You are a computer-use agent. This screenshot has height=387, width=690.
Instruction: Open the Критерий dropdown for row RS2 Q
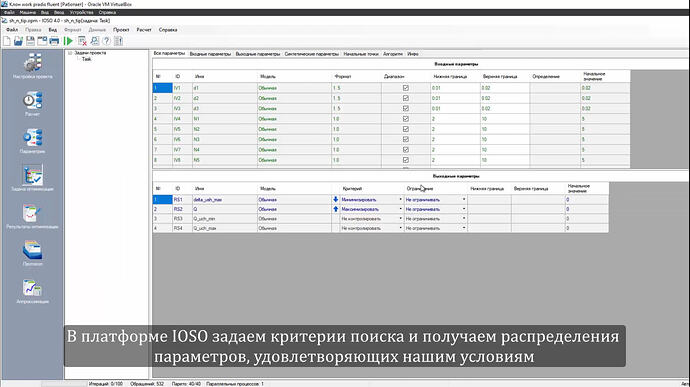pyautogui.click(x=400, y=209)
